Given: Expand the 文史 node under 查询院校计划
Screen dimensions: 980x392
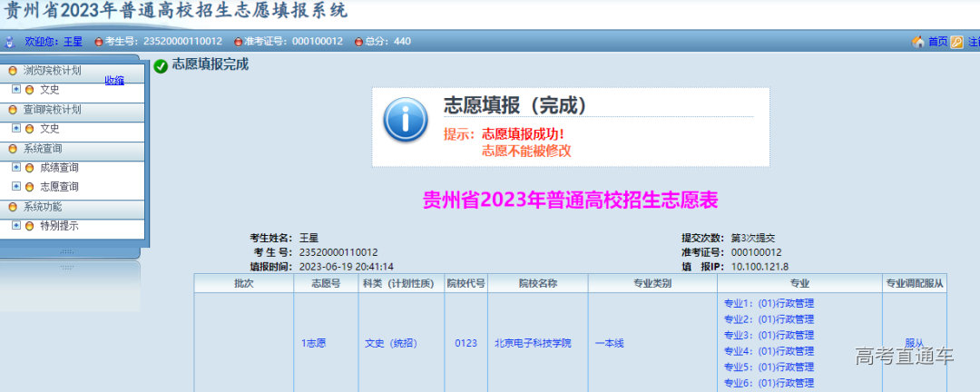Looking at the screenshot, I should pos(16,128).
